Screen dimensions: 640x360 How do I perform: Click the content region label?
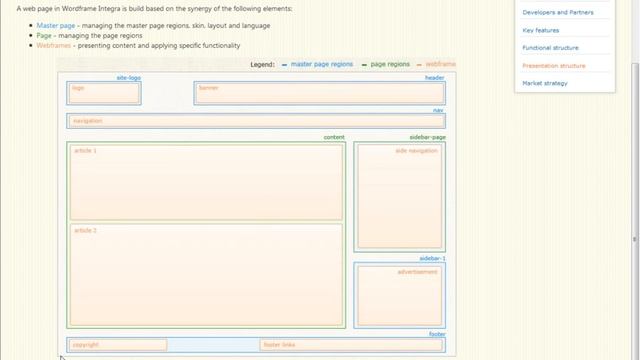[x=334, y=137]
